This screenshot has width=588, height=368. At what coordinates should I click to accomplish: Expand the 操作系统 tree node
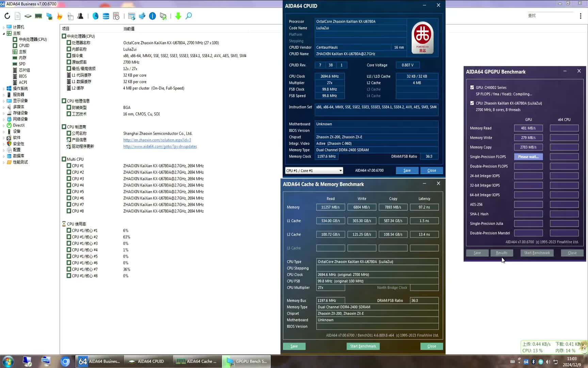(x=4, y=89)
